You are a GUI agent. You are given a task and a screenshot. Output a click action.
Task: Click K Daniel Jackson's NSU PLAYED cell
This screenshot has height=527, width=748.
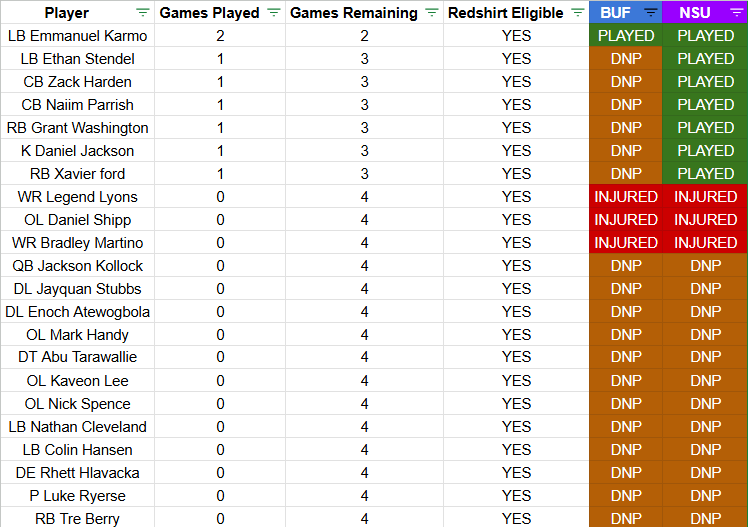(705, 151)
